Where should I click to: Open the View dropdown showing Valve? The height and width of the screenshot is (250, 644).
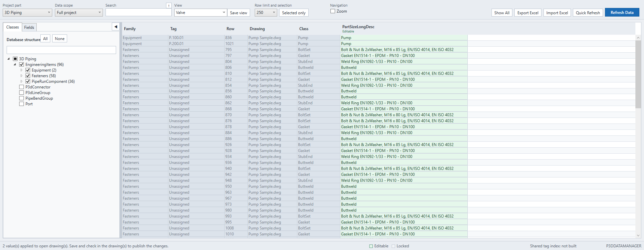(x=201, y=13)
